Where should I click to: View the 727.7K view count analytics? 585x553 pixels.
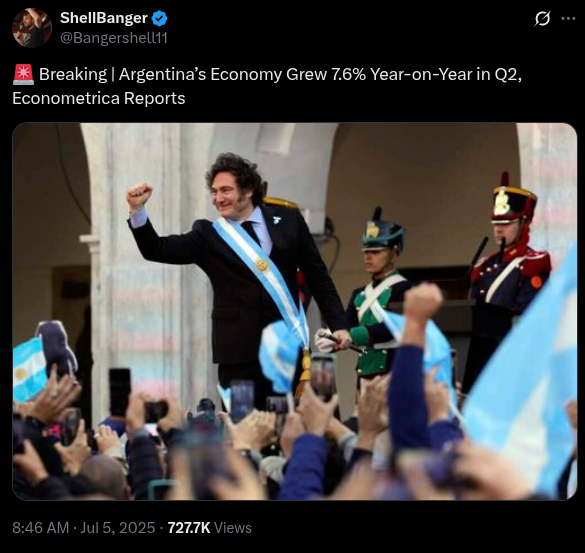[189, 528]
